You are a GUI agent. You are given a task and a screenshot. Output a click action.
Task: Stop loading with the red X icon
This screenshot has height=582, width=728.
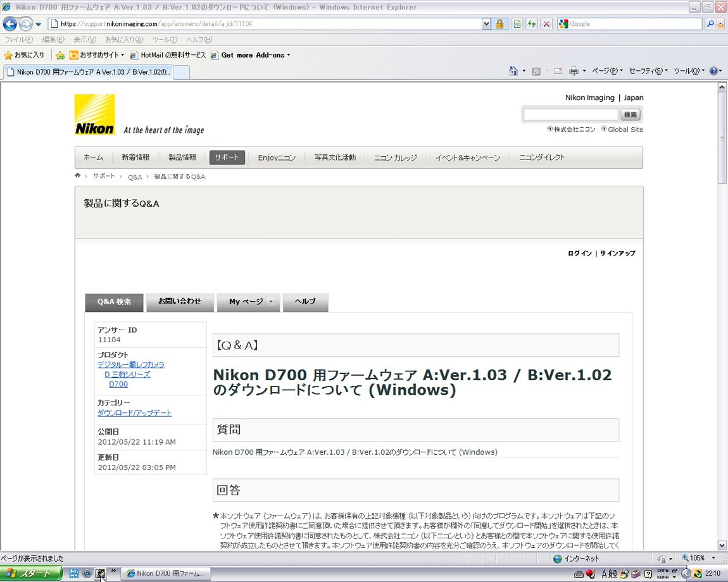click(x=547, y=23)
